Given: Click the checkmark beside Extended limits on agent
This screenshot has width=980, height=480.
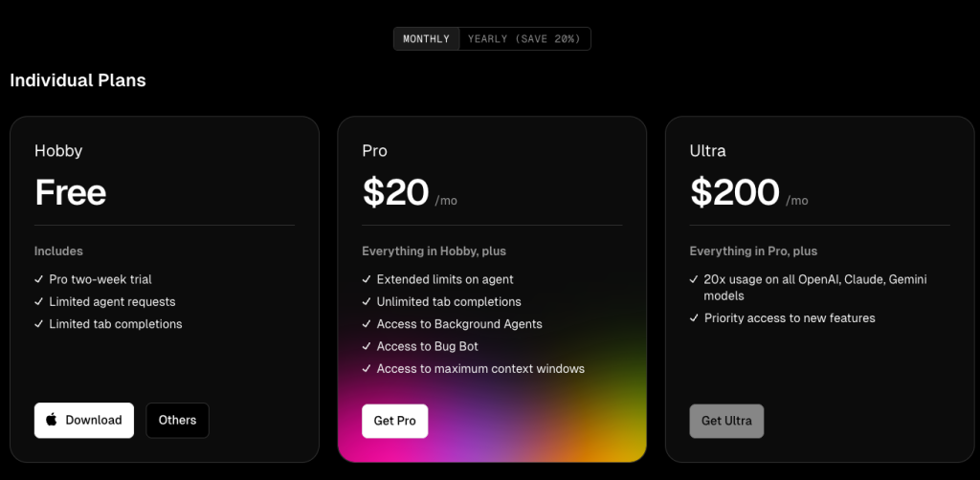Looking at the screenshot, I should point(367,279).
